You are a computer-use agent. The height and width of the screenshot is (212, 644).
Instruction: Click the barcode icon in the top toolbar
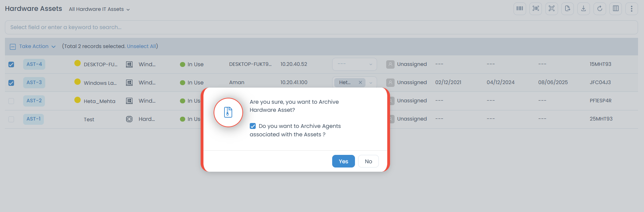click(x=519, y=9)
